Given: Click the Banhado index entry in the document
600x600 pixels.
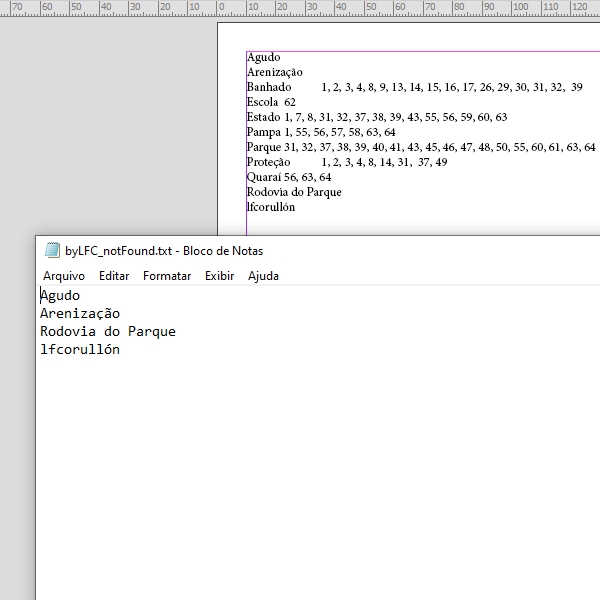Looking at the screenshot, I should click(x=414, y=87).
